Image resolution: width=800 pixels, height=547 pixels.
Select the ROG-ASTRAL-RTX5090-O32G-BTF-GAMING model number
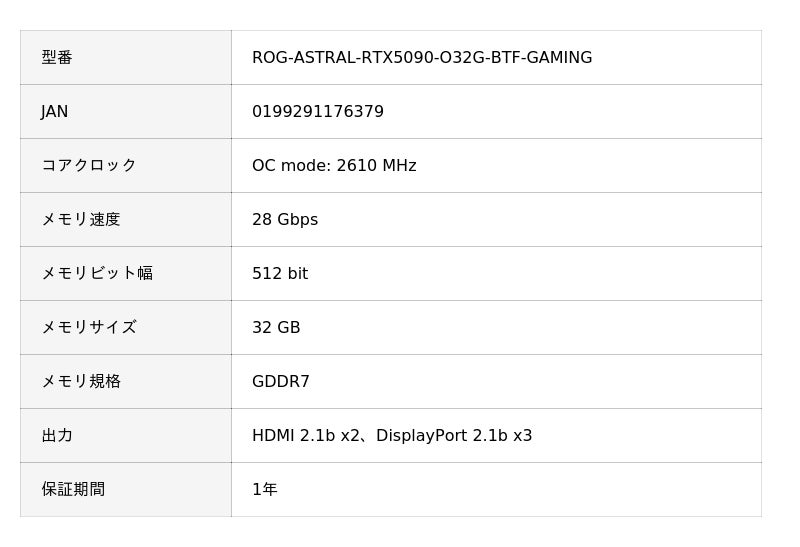tap(421, 58)
